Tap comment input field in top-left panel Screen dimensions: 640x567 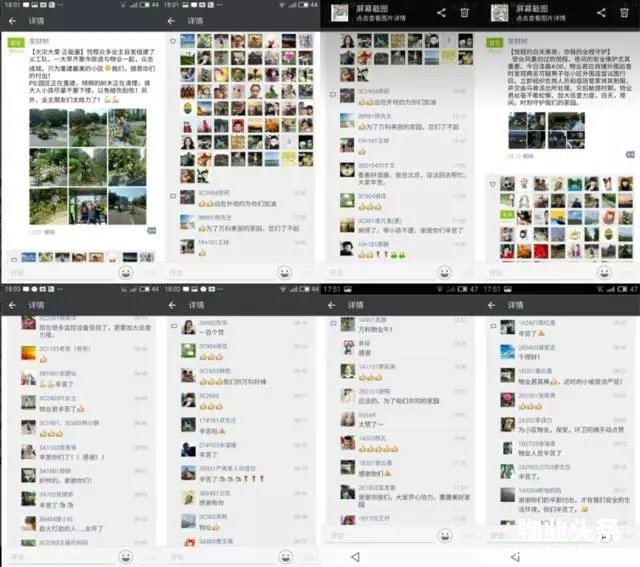point(60,272)
